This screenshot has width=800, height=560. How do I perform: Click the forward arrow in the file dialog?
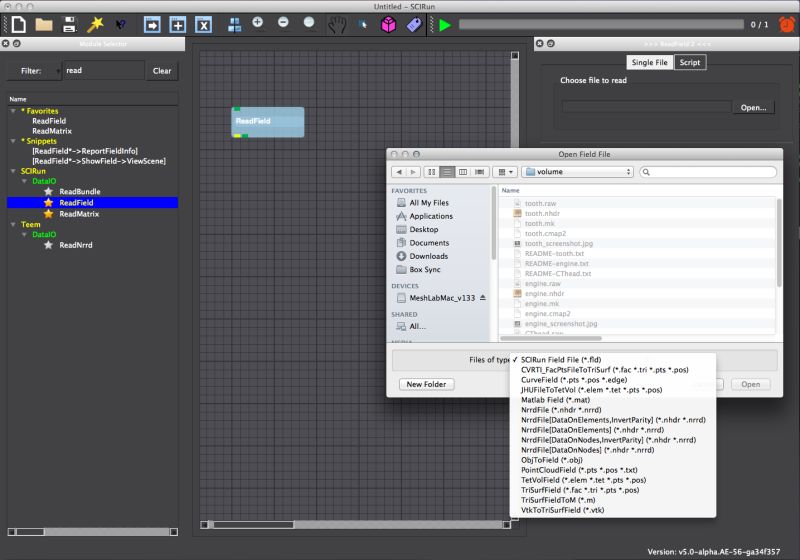(x=413, y=172)
